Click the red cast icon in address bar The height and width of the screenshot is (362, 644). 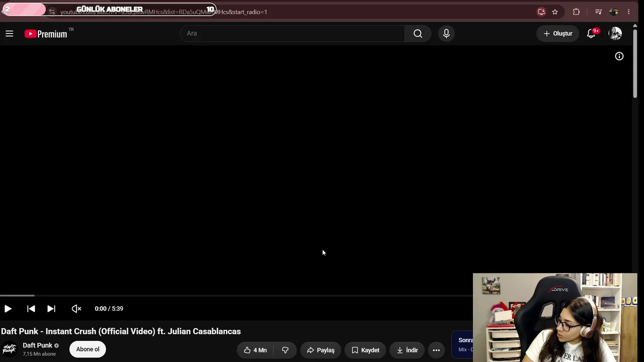point(541,12)
